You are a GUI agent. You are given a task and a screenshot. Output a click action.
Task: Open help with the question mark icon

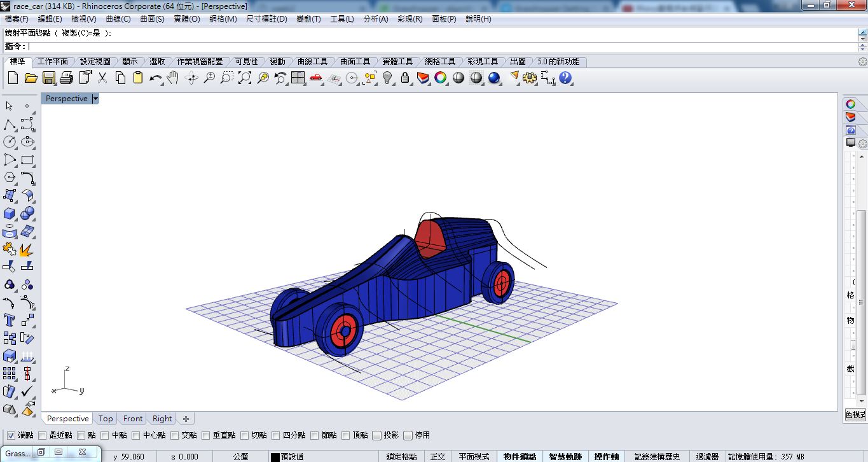click(x=565, y=78)
